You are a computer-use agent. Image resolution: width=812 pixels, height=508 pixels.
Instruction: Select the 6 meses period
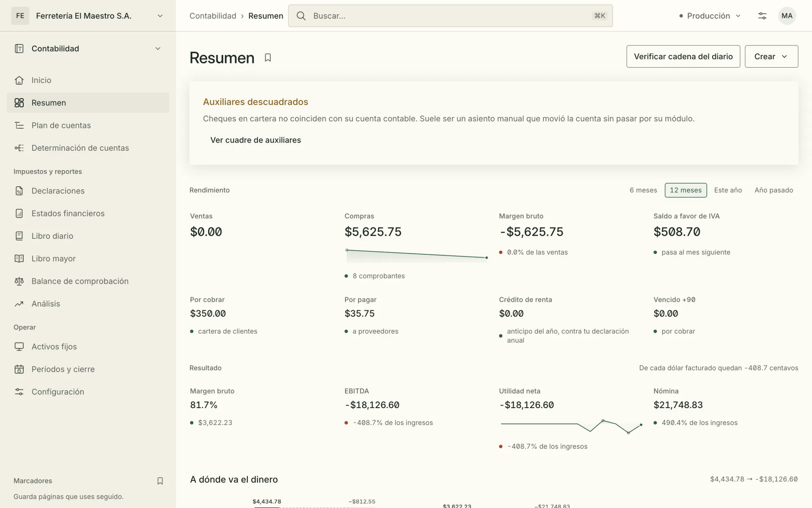(x=643, y=190)
